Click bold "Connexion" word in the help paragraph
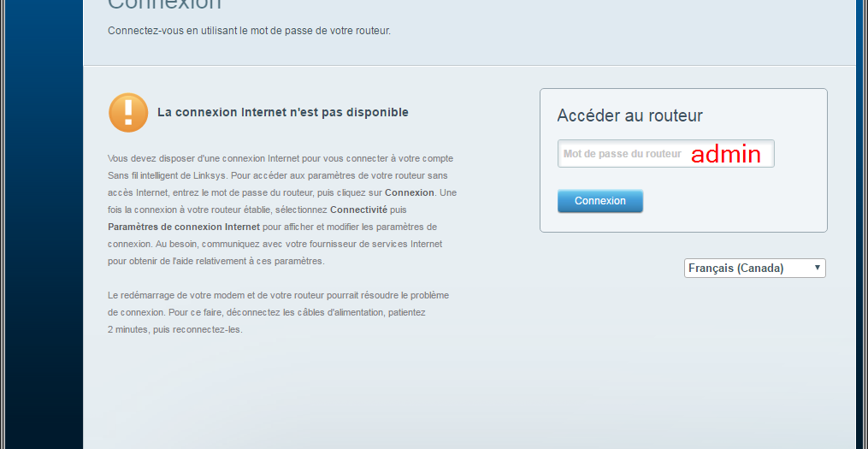Viewport: 868px width, 449px height. click(x=409, y=192)
